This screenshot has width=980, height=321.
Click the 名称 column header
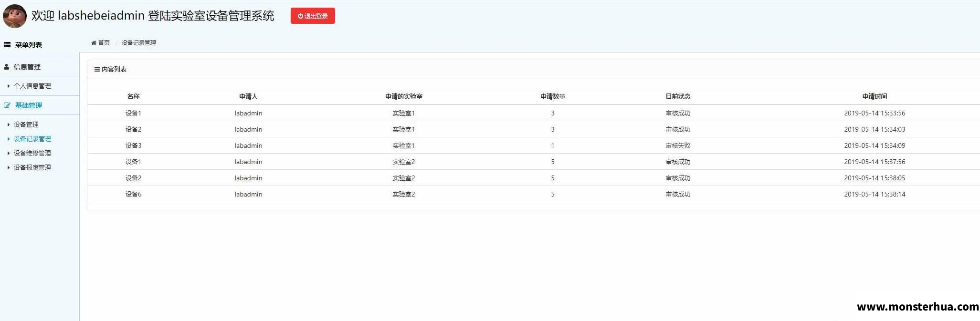point(133,96)
